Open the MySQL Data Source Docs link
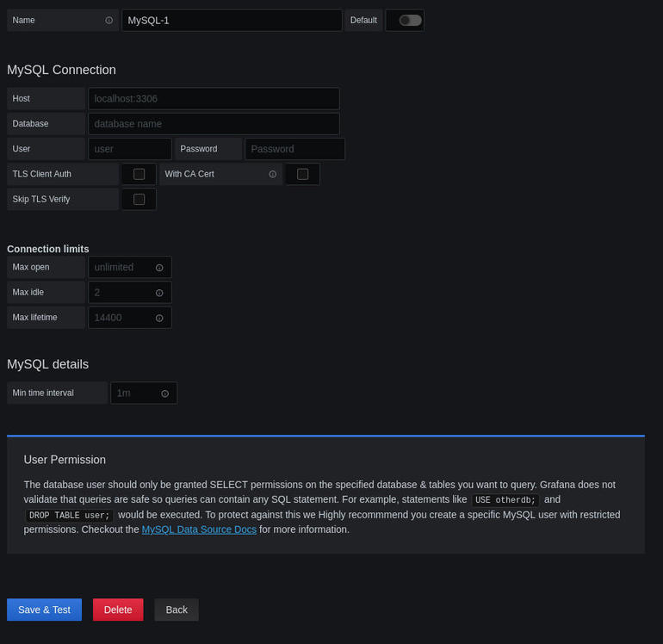 coord(199,529)
